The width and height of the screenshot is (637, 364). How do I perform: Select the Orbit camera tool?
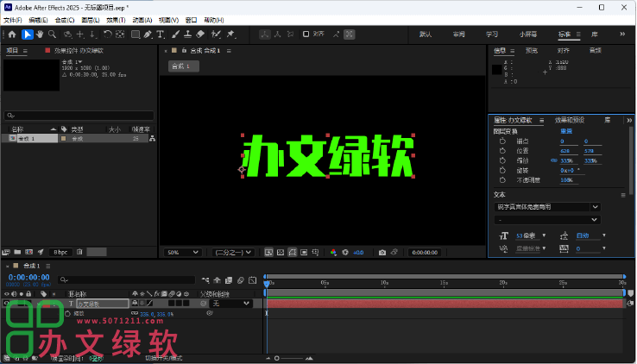[68, 35]
